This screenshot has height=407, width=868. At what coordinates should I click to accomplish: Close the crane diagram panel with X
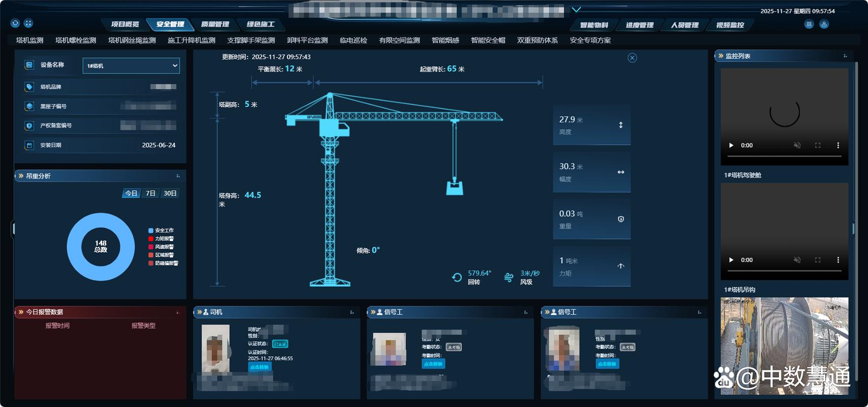tap(632, 58)
